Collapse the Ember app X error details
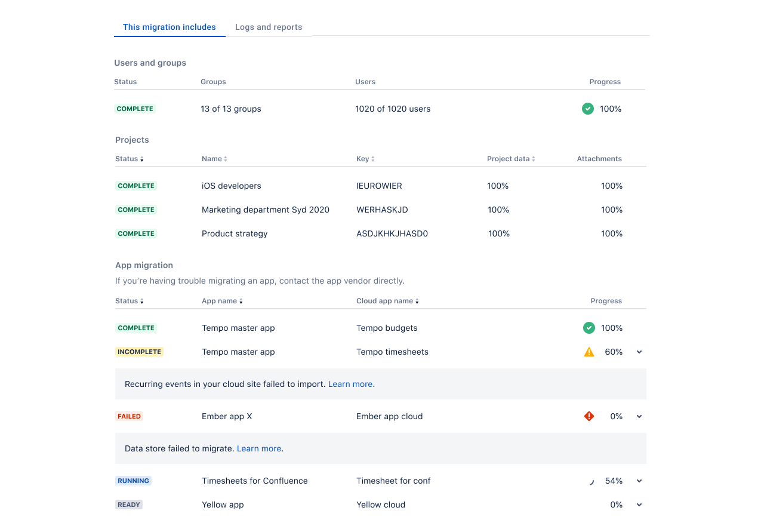The height and width of the screenshot is (532, 764). tap(639, 417)
